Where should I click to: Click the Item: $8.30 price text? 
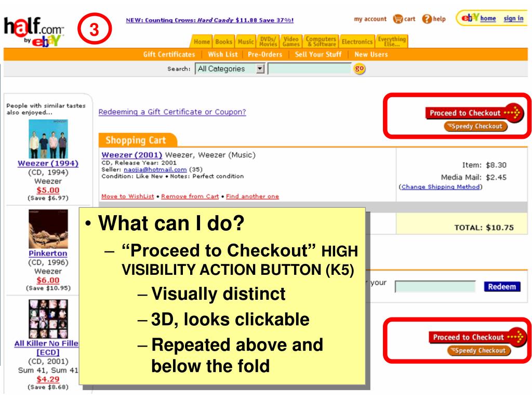[484, 165]
